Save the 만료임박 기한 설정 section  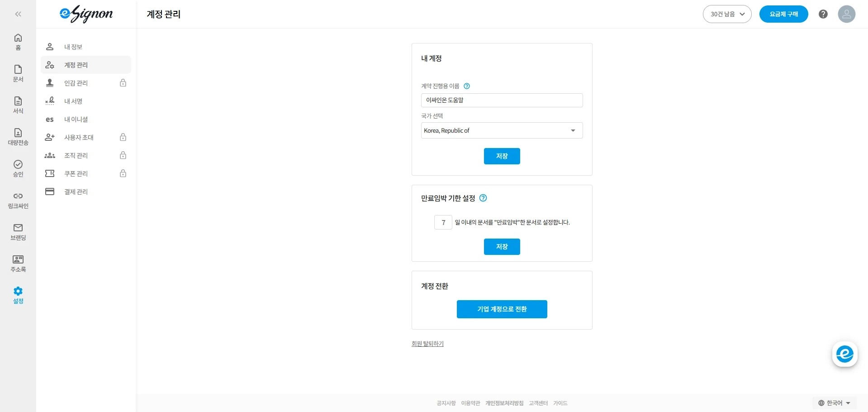coord(502,247)
